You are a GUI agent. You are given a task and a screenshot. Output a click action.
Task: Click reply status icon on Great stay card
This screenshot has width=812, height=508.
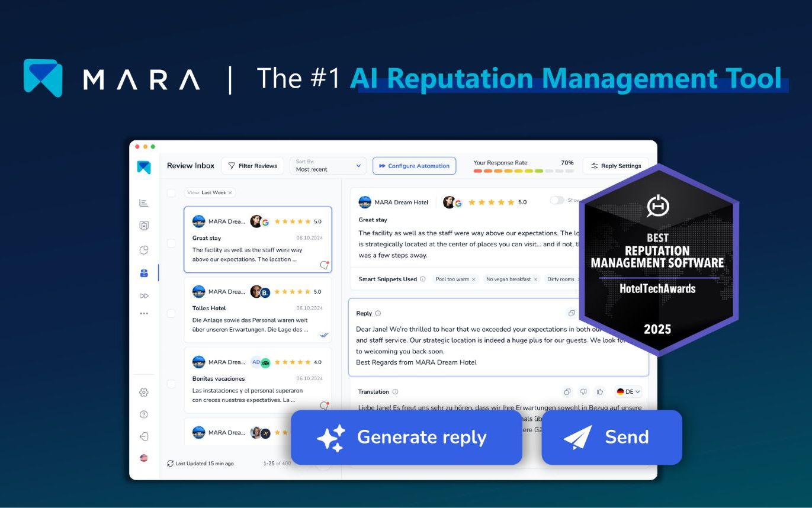click(x=325, y=265)
